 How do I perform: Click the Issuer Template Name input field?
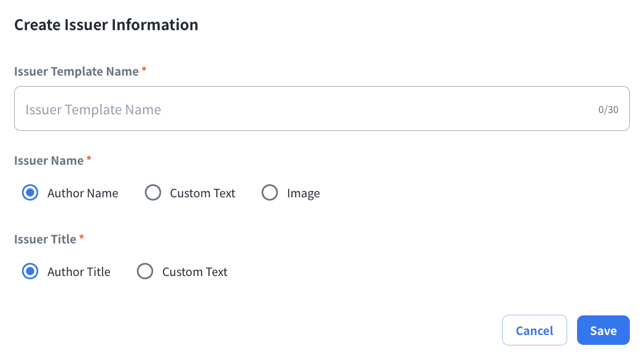[x=307, y=109]
